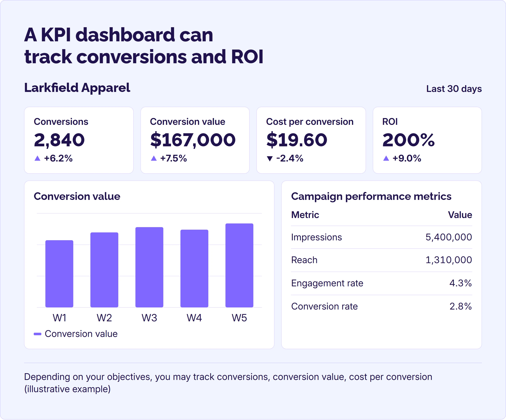Click the purple Conversion value legend swatch
The width and height of the screenshot is (506, 420).
tap(38, 334)
